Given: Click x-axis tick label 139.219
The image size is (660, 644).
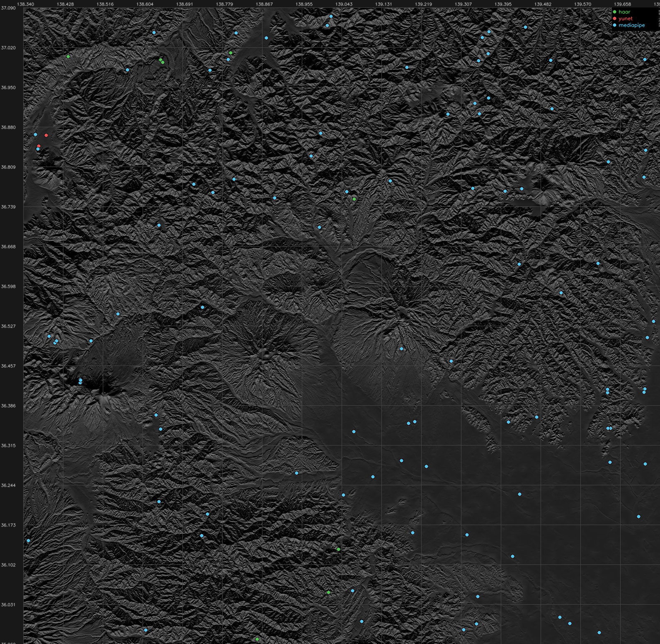Looking at the screenshot, I should point(424,4).
